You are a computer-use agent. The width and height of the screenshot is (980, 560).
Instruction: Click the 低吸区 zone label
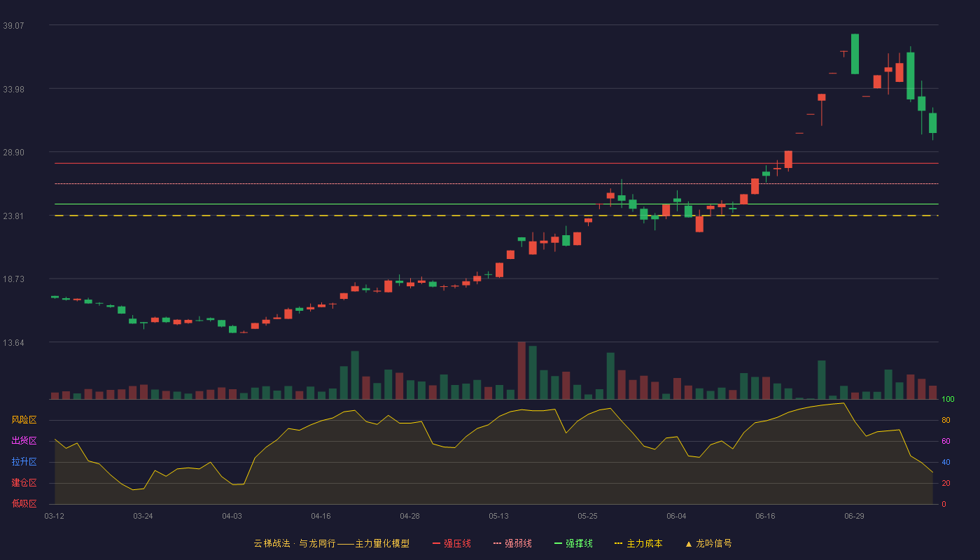(24, 503)
